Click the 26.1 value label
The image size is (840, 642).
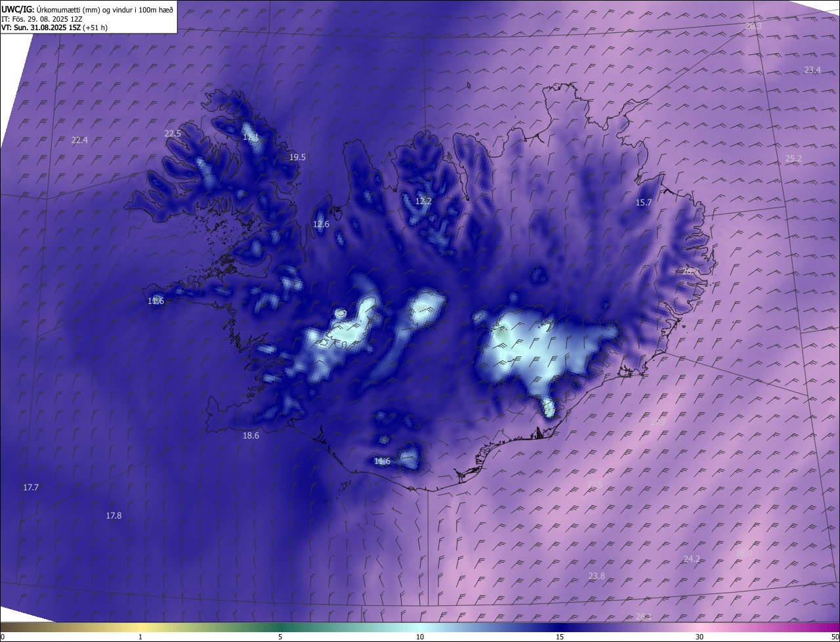point(644,616)
